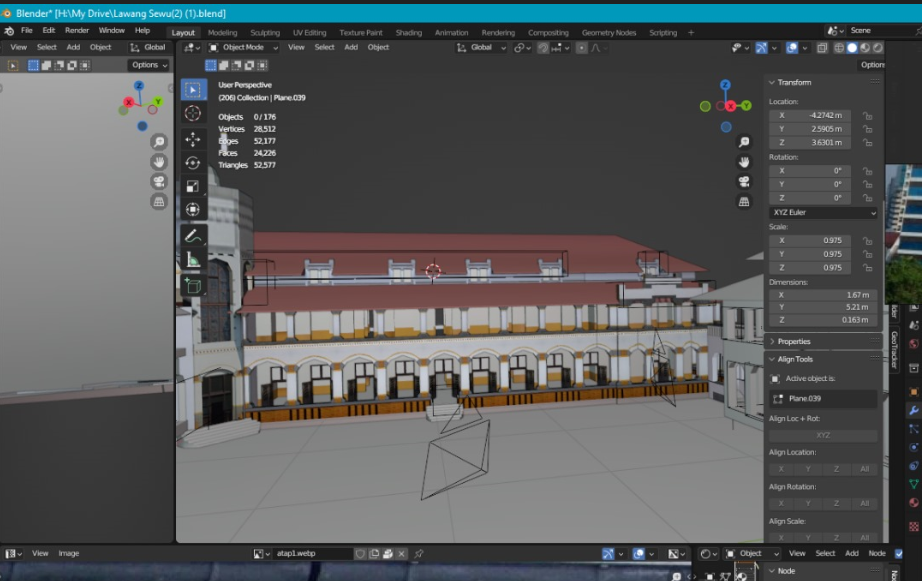922x581 pixels.
Task: Select the Annotate pencil tool
Action: tap(193, 237)
